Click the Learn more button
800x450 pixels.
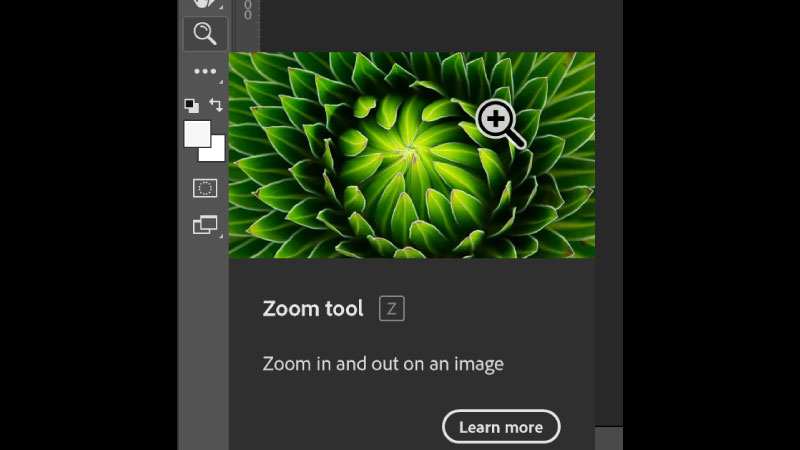(x=501, y=427)
